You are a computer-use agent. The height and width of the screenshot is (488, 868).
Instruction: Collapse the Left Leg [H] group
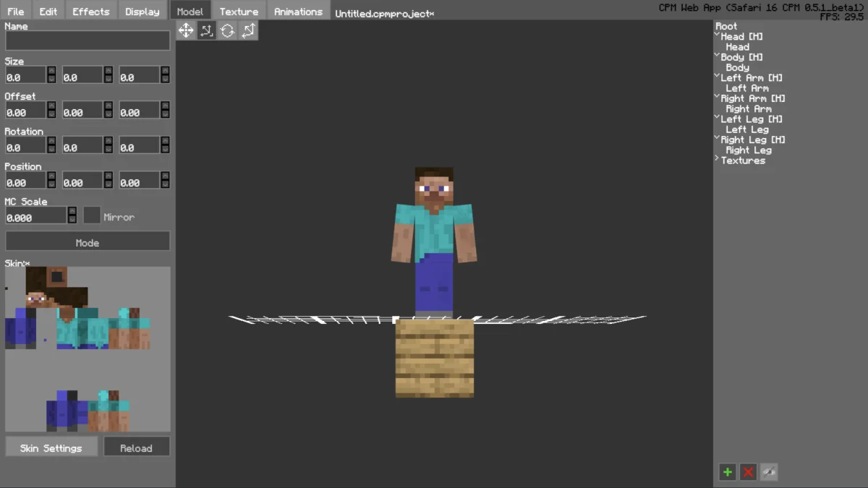click(x=717, y=117)
